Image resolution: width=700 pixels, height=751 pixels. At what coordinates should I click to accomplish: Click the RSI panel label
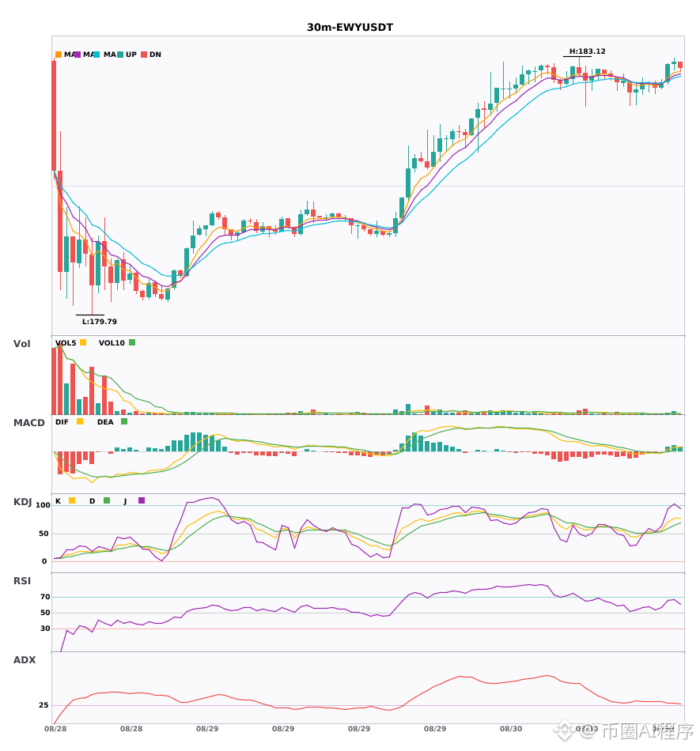(x=22, y=580)
